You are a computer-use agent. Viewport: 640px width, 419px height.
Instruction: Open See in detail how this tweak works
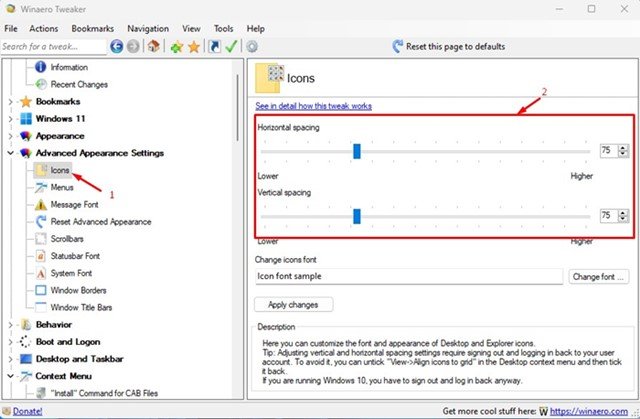tap(313, 106)
